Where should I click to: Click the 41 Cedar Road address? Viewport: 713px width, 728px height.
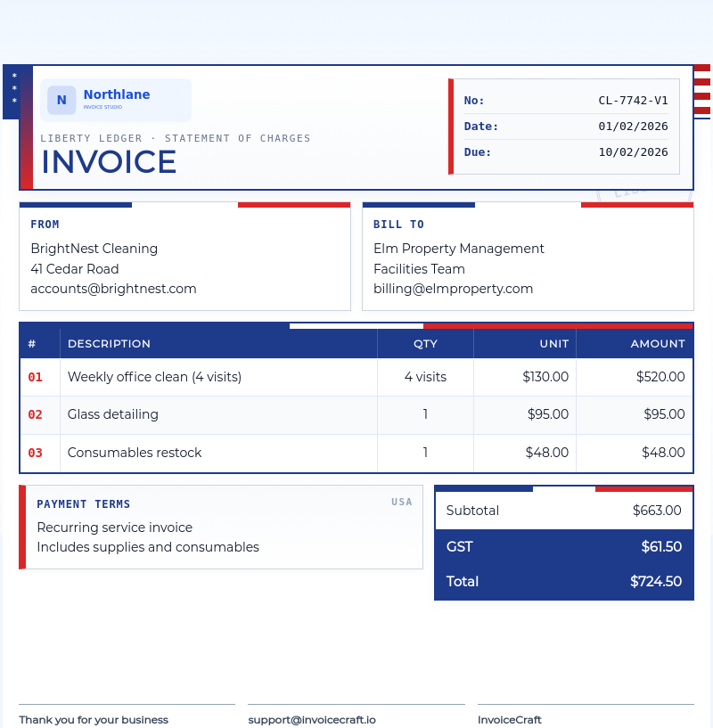(75, 269)
